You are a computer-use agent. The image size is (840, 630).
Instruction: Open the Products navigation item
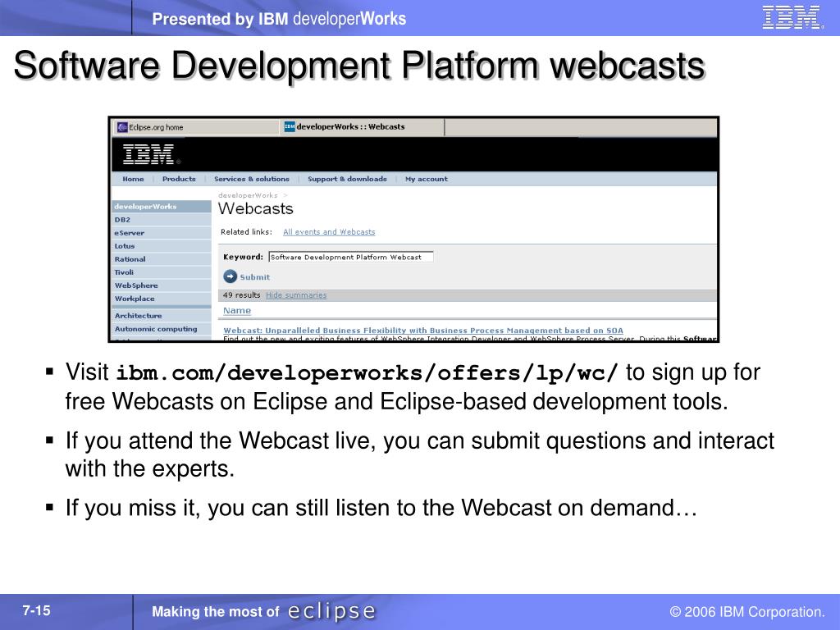(179, 179)
